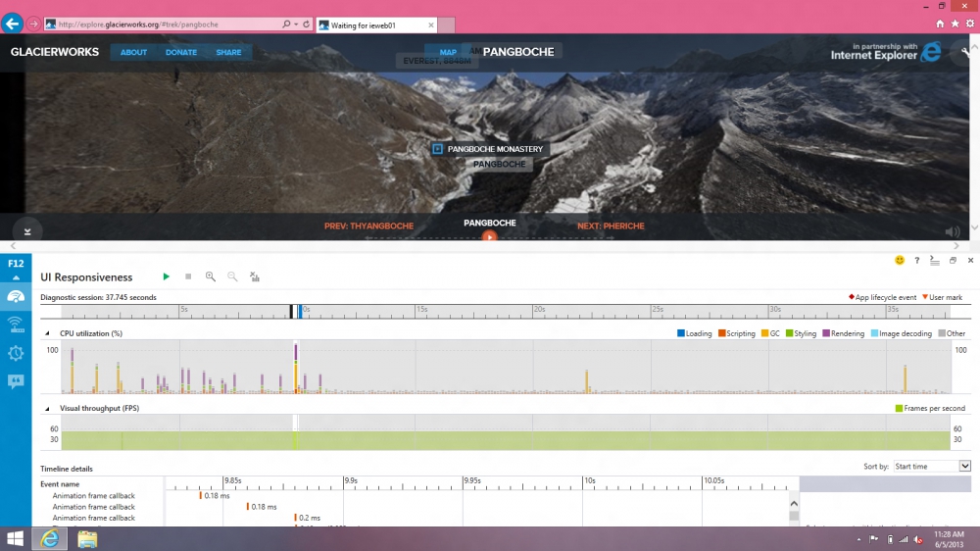Start profiling with the green play button
This screenshot has height=551, width=980.
tap(167, 277)
